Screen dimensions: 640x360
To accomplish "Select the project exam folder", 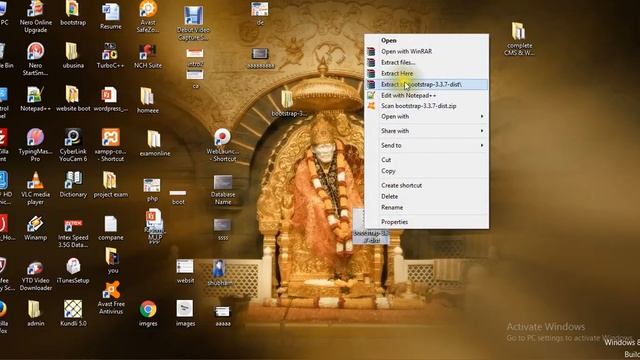I will click(110, 184).
